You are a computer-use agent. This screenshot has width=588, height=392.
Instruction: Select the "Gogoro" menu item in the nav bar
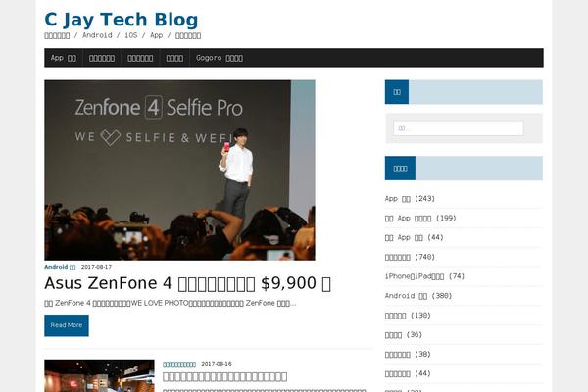220,58
